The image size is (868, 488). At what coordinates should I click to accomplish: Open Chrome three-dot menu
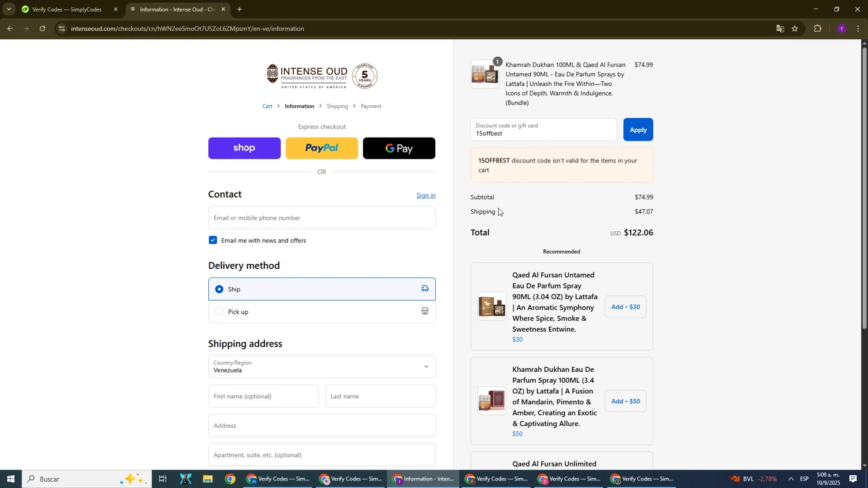(858, 28)
